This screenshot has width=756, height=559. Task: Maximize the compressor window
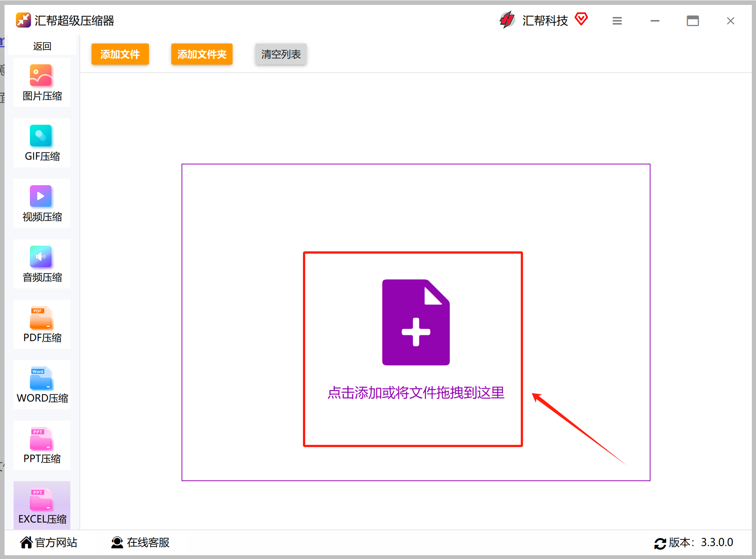tap(692, 21)
